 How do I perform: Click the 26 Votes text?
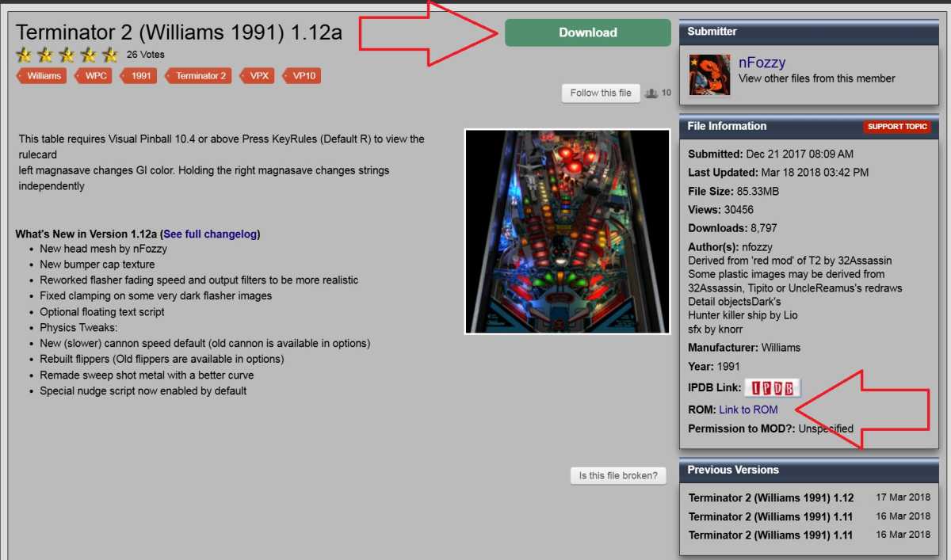click(x=146, y=55)
